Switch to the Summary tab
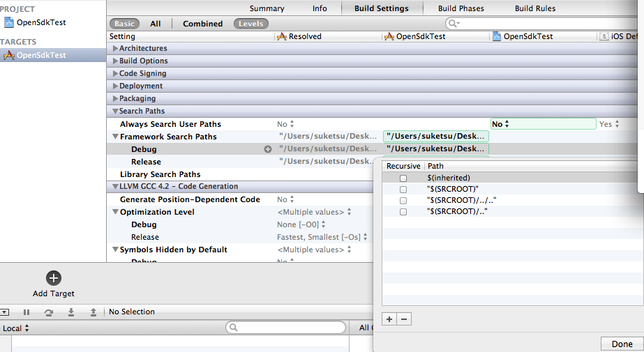The image size is (644, 352). [267, 8]
